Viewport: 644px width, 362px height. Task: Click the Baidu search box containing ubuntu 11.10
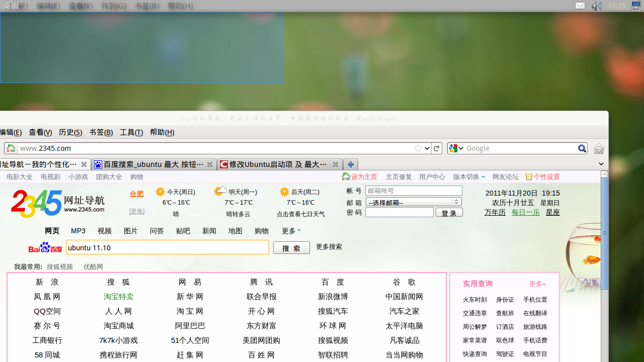click(168, 247)
